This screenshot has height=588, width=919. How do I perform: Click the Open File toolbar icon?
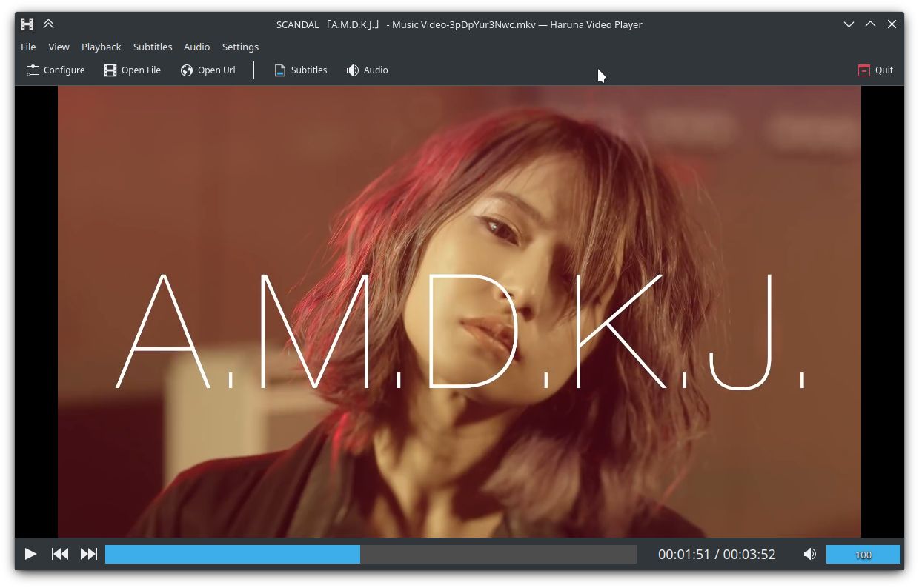tap(110, 70)
